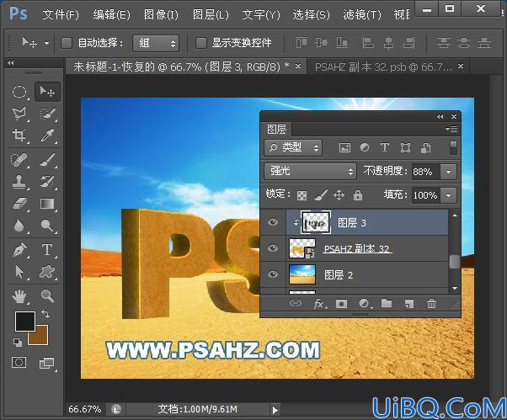
Task: Select the Elliptical Marquee tool
Action: click(19, 92)
